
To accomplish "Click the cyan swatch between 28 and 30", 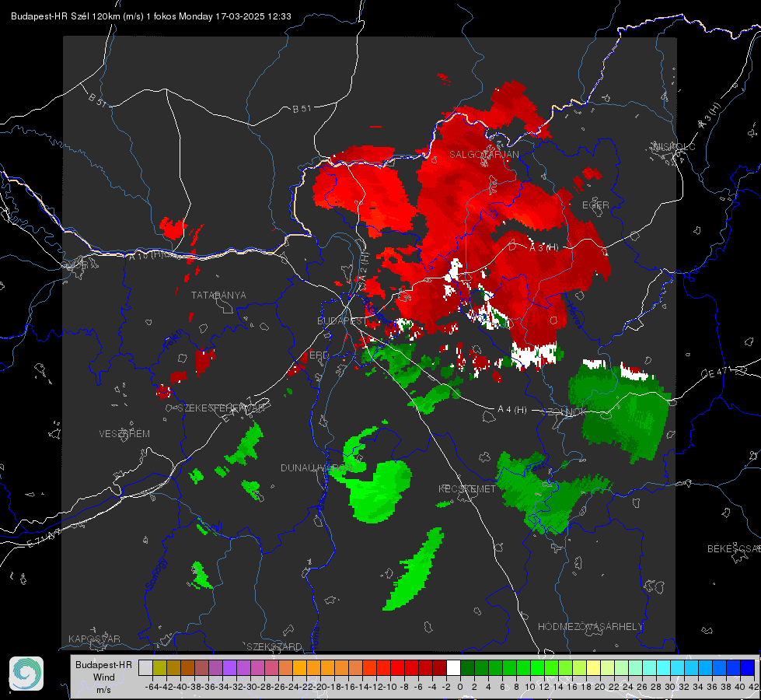I will 664,668.
